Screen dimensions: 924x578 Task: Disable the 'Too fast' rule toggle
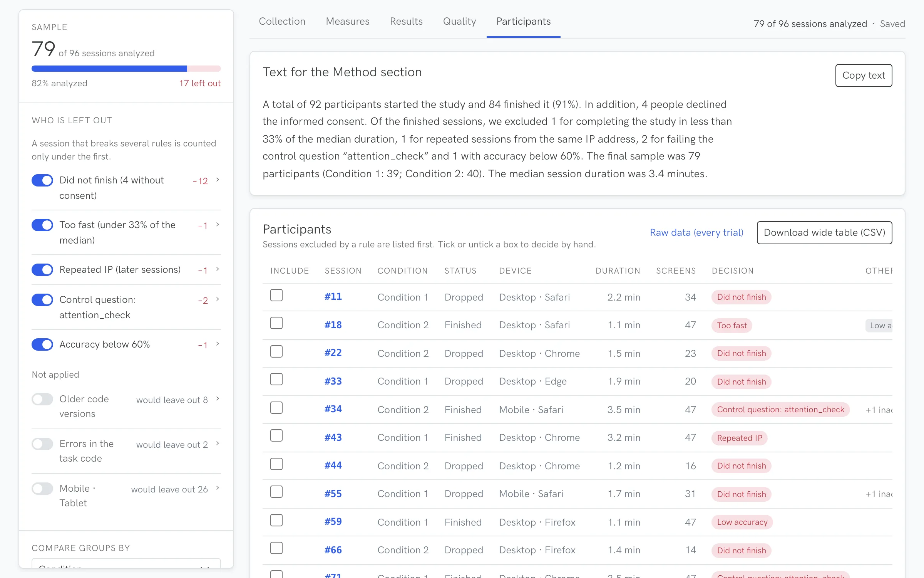coord(42,225)
